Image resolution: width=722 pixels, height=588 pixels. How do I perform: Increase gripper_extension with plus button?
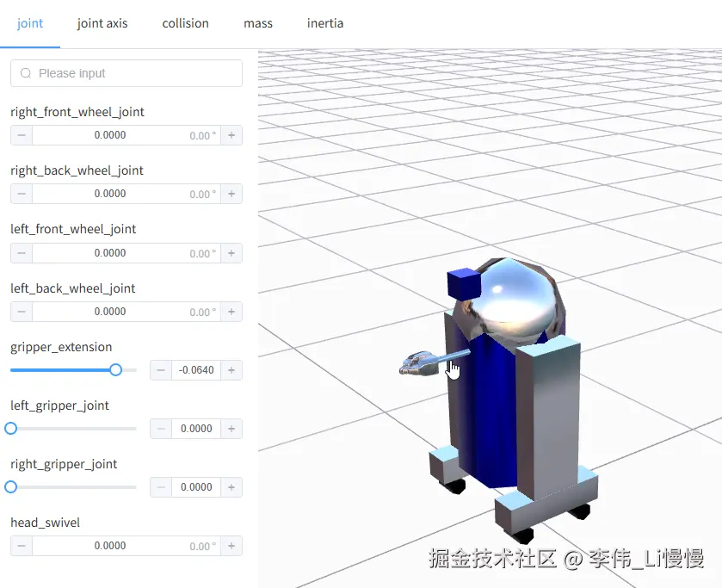(231, 370)
